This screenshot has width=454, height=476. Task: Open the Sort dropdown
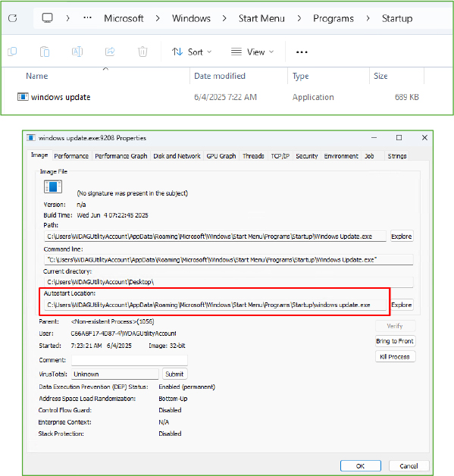(192, 52)
